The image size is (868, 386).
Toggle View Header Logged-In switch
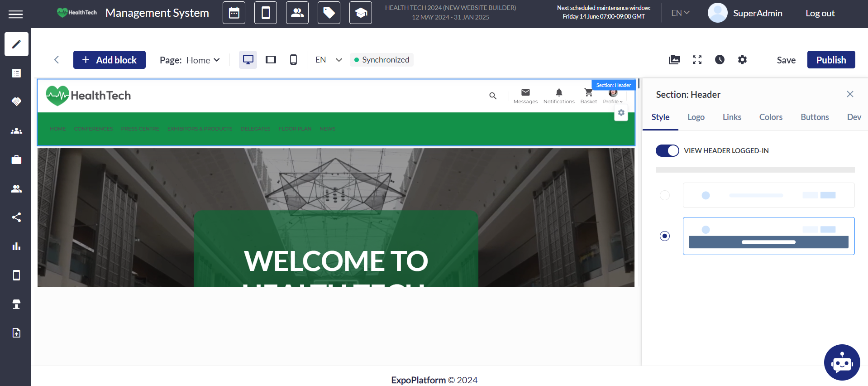[667, 150]
